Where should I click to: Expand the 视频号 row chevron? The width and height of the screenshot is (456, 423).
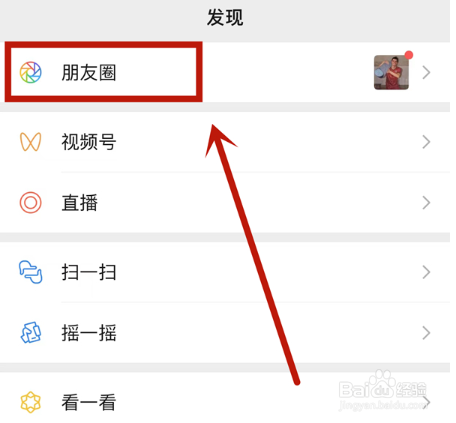tap(426, 142)
